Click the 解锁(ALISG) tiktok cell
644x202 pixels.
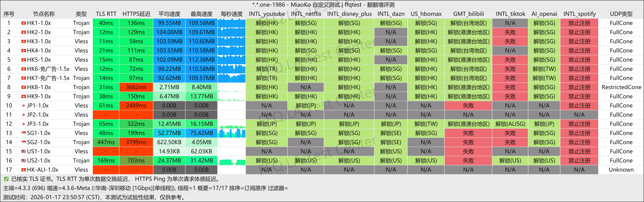(510, 124)
